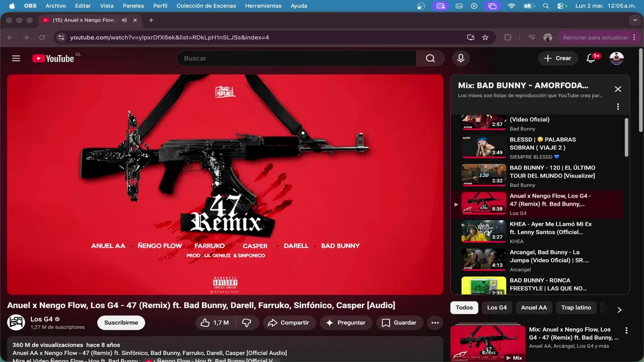Open the Vista menu
This screenshot has height=362, width=644.
coord(107,6)
